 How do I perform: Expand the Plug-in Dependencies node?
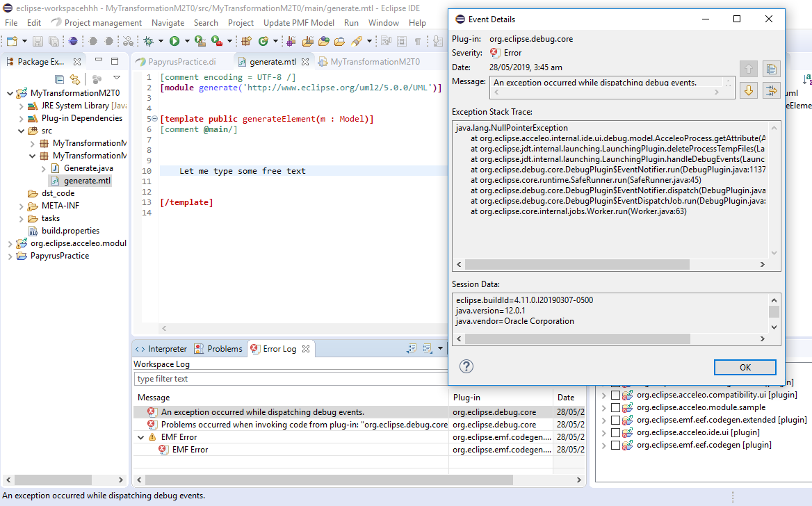22,118
